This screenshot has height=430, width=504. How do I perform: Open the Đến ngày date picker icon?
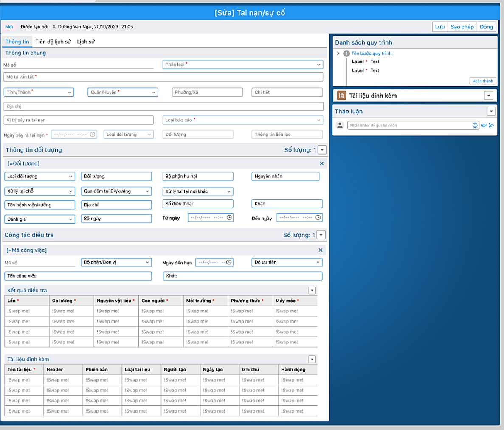click(318, 218)
